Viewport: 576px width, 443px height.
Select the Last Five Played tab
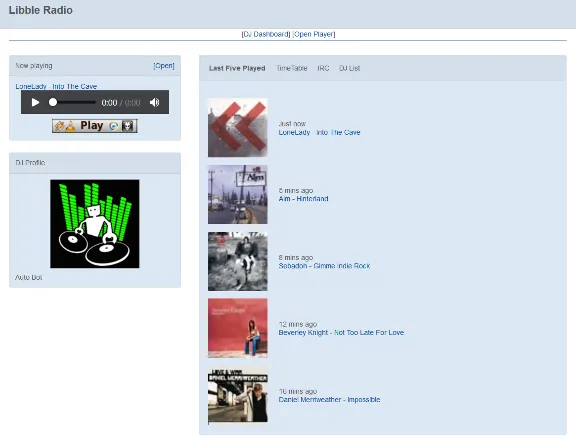click(237, 68)
